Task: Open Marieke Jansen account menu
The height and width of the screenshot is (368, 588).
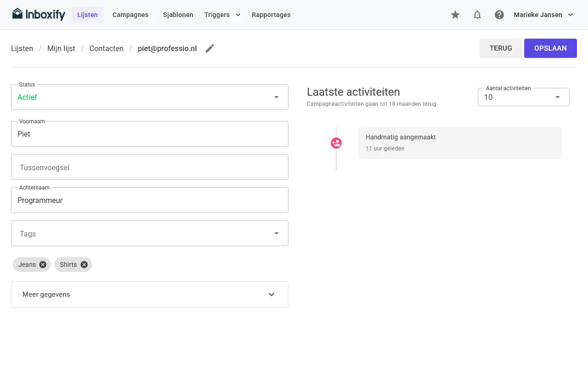Action: coord(544,15)
